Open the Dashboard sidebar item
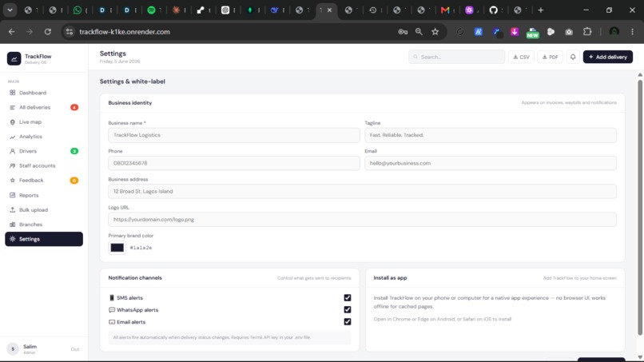The image size is (644, 362). 43,93
